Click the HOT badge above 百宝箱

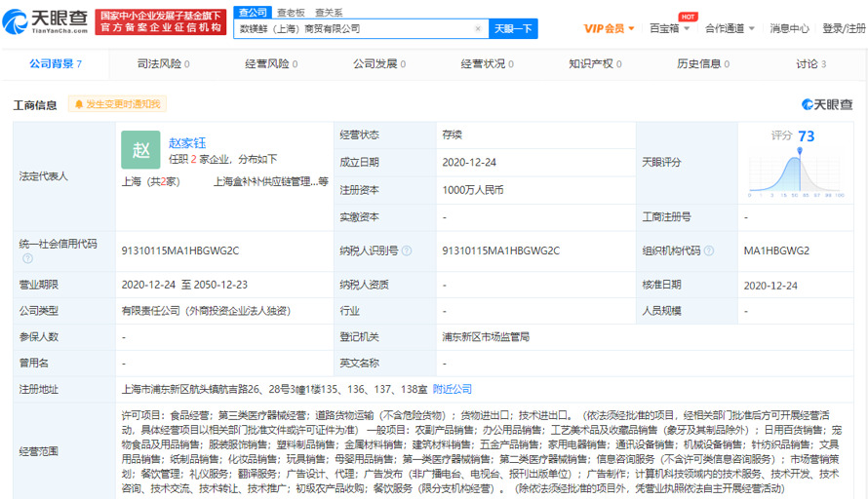point(688,17)
